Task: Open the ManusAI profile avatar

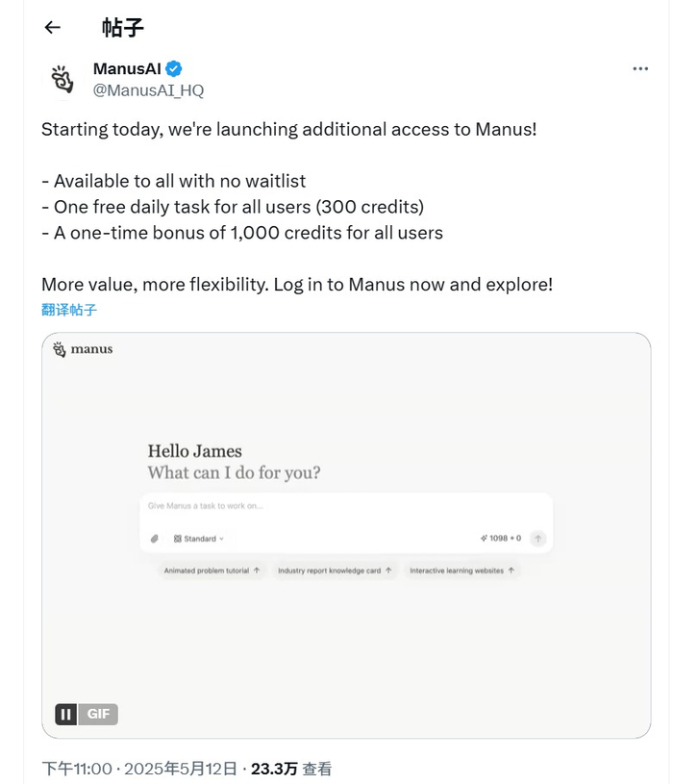Action: pos(62,79)
